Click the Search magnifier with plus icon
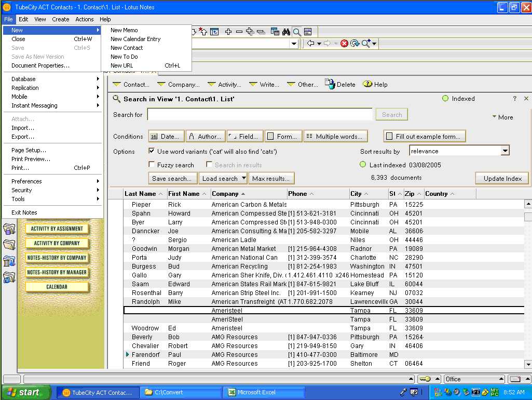 (366, 43)
